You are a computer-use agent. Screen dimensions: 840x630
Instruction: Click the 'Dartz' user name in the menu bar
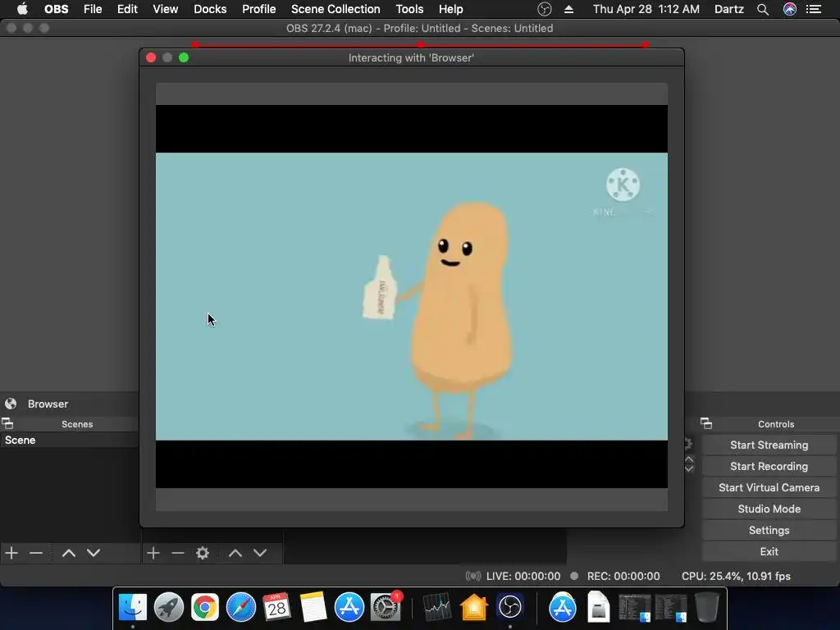point(728,9)
